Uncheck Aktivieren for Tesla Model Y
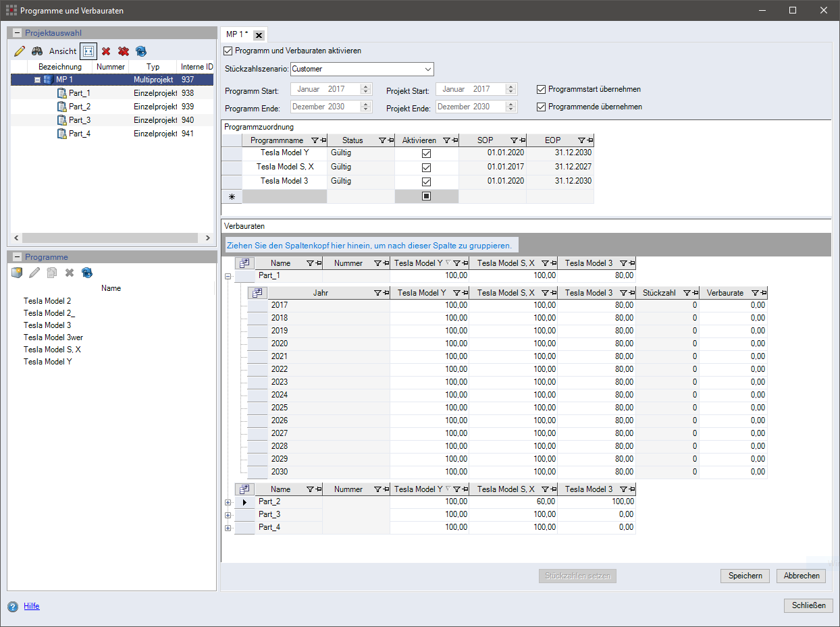 (426, 154)
